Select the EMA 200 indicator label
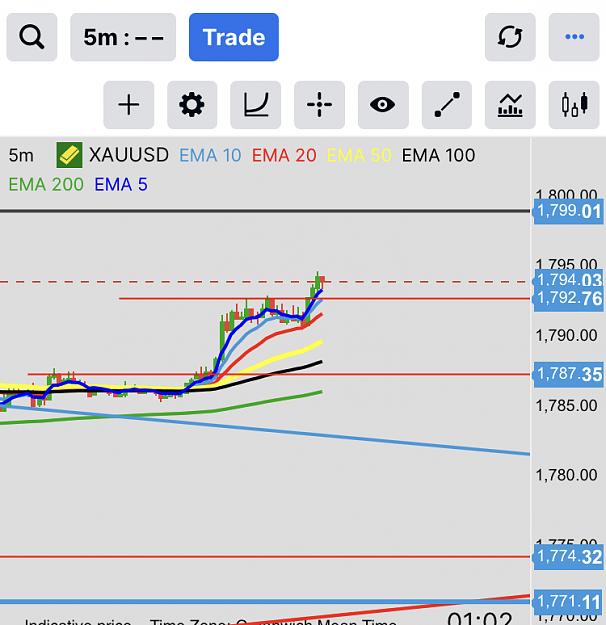The width and height of the screenshot is (606, 625). pos(46,185)
